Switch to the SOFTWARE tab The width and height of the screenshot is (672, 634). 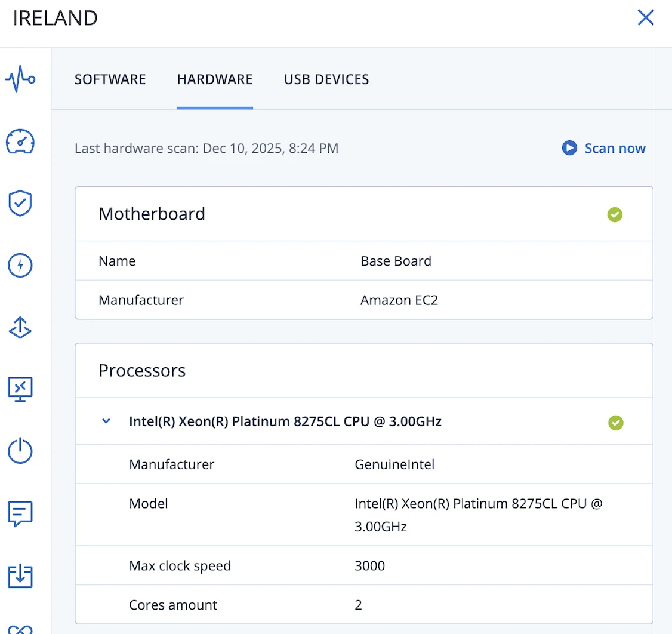pos(110,79)
